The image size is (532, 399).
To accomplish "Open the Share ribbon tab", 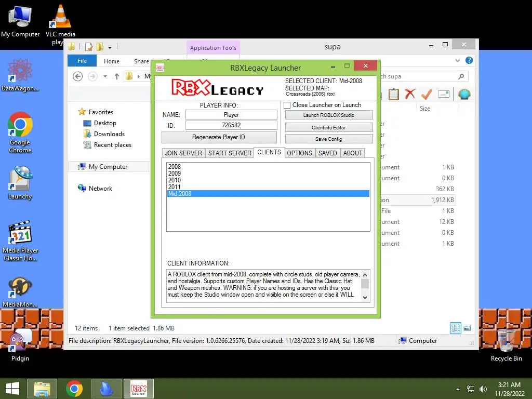I will [141, 61].
